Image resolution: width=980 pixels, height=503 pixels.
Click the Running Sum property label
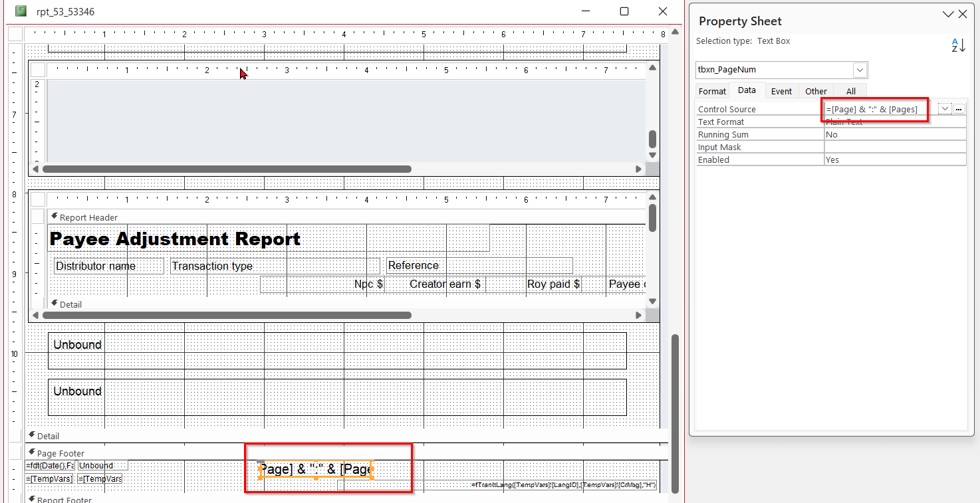coord(723,134)
